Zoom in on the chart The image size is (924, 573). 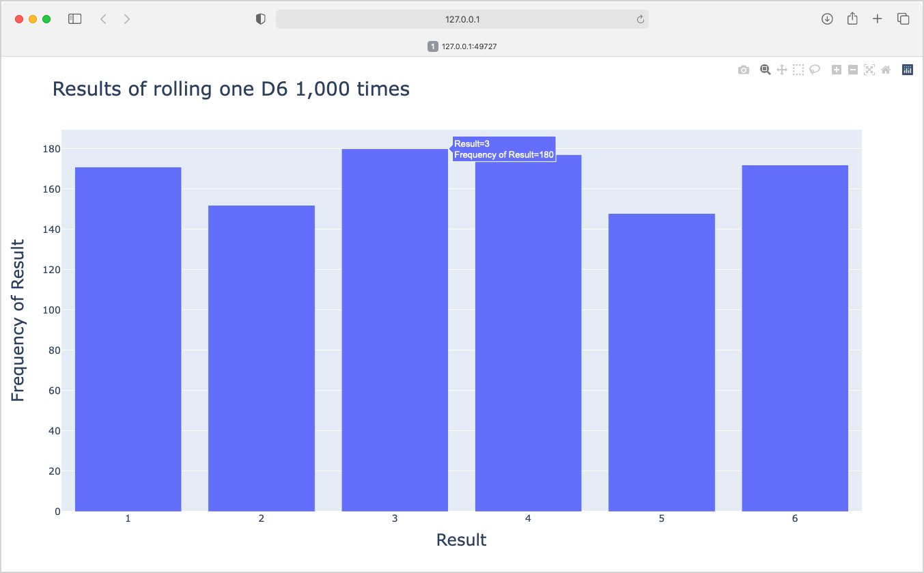[836, 69]
